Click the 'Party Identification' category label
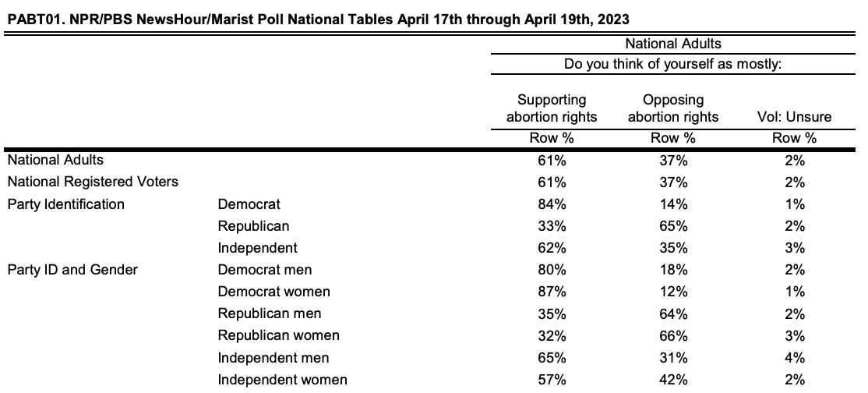Screen dimensions: 868x393 pyautogui.click(x=65, y=204)
